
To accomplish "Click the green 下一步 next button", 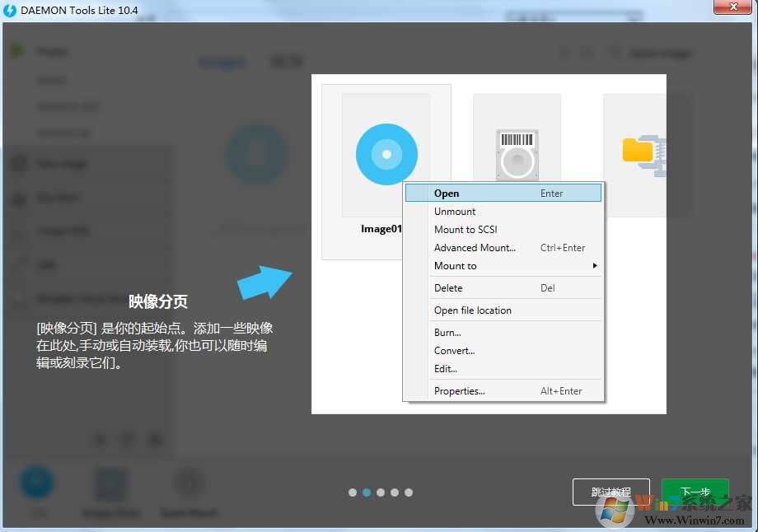I will tap(695, 492).
